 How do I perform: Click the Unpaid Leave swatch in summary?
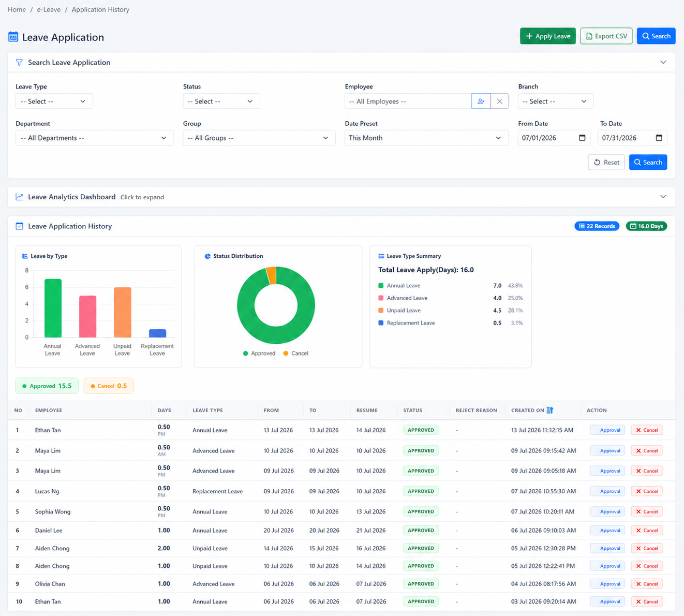381,311
